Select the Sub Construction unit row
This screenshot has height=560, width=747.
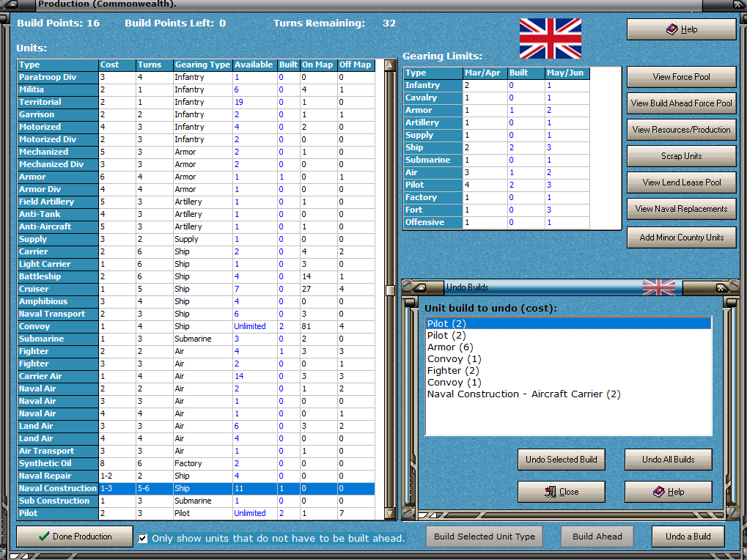(x=196, y=501)
